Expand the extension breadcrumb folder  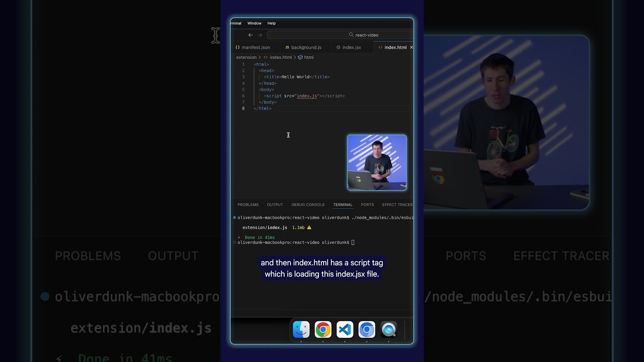[x=246, y=57]
